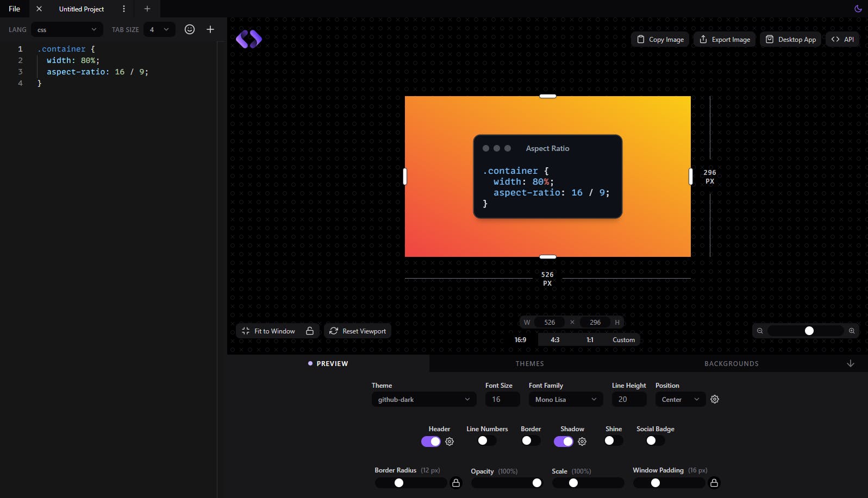Adjust the Border Radius slider
The image size is (868, 498).
tap(411, 483)
